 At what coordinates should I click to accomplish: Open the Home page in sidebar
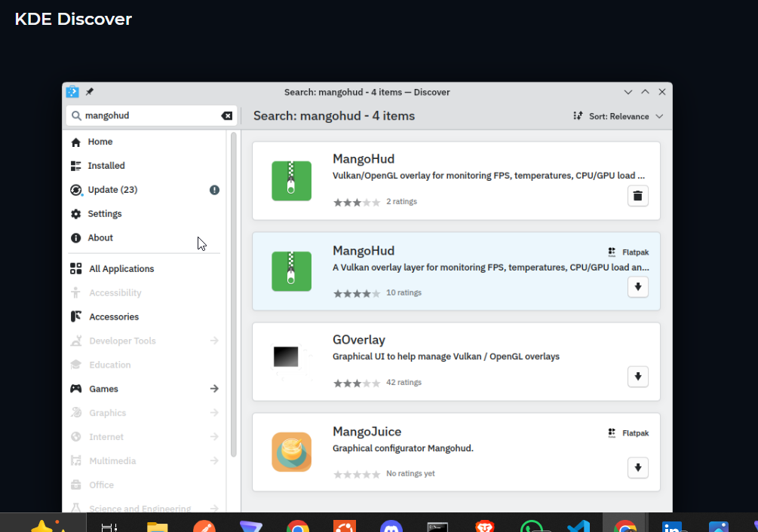(144, 142)
